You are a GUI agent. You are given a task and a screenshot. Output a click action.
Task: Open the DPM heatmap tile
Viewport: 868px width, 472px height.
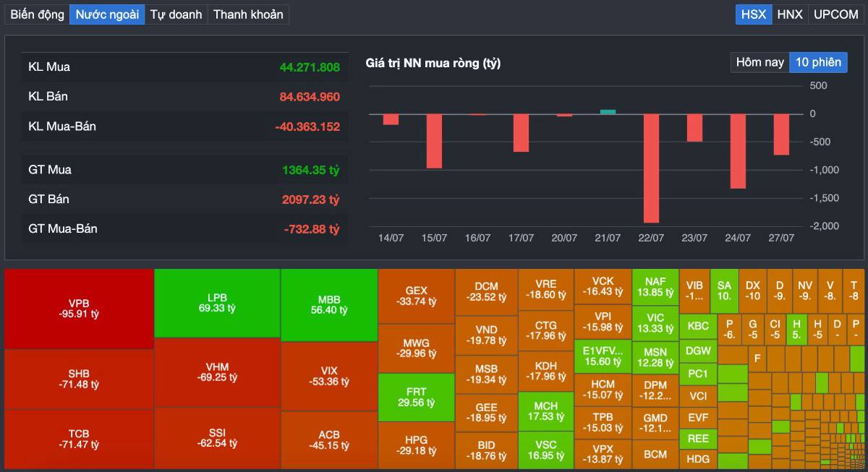655,390
